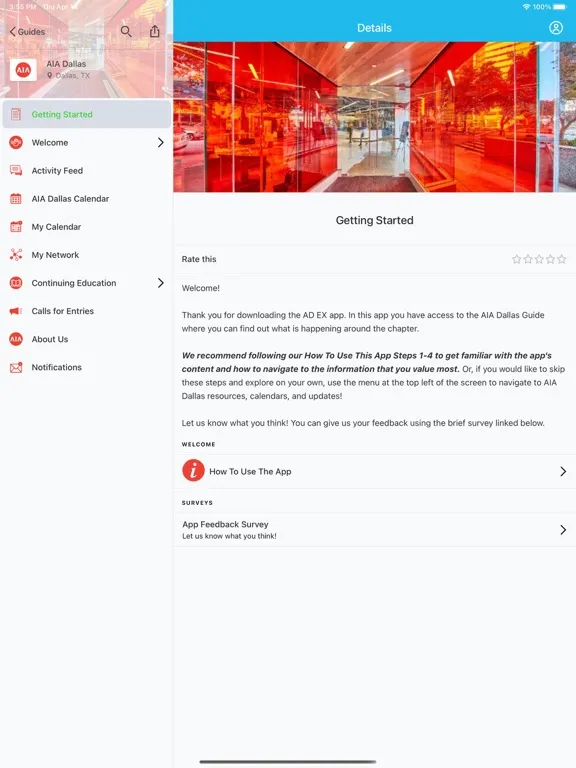Click the My Calendar icon
Viewport: 576px width, 768px height.
(x=16, y=227)
